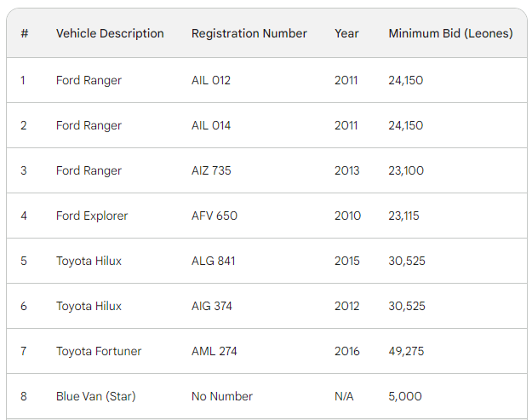The image size is (532, 420).
Task: Select the No Number registration cell
Action: (x=222, y=396)
